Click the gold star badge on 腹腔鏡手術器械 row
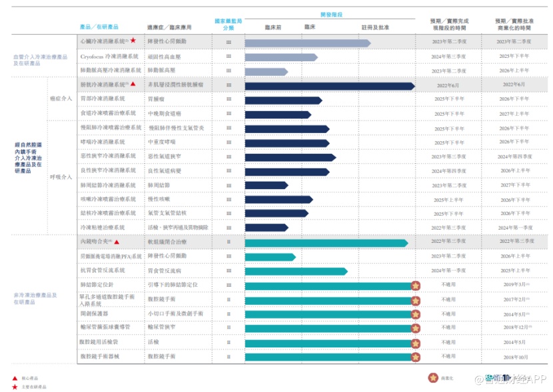 [415, 357]
